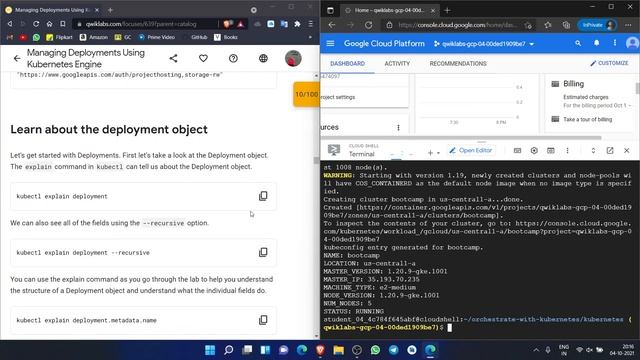Go to Brave home page
Viewport: 640px width, 360px height.
point(49,24)
